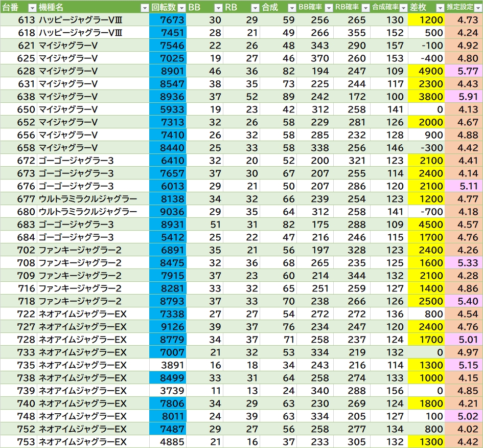Screen dimensions: 483x448
Task: Select the 回転数 cell showing 3891
Action: [x=168, y=365]
